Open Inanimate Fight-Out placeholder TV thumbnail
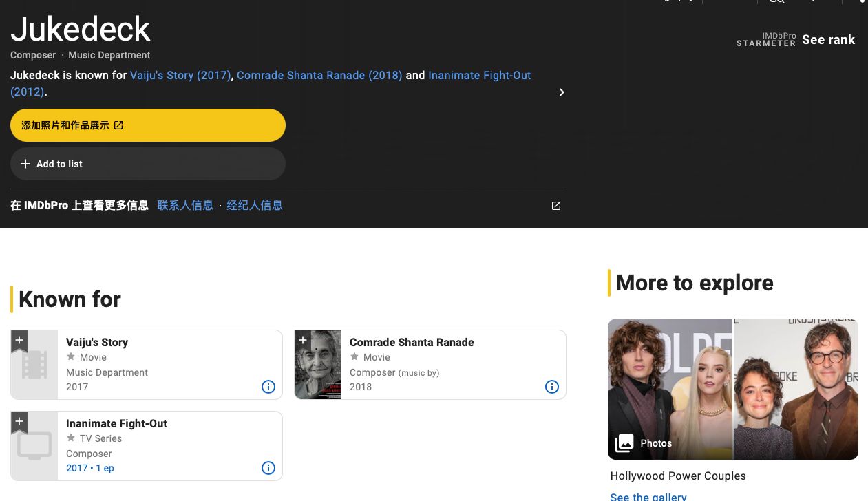 point(34,446)
